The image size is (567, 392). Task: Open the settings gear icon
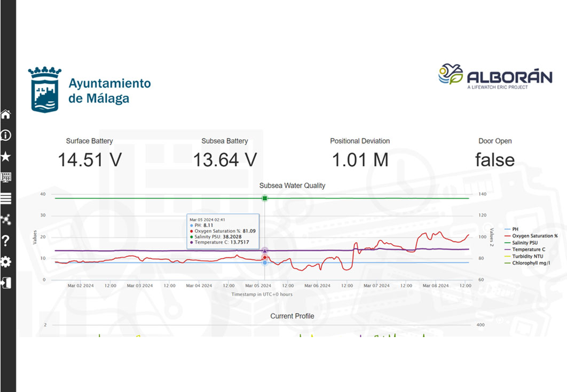tap(6, 262)
